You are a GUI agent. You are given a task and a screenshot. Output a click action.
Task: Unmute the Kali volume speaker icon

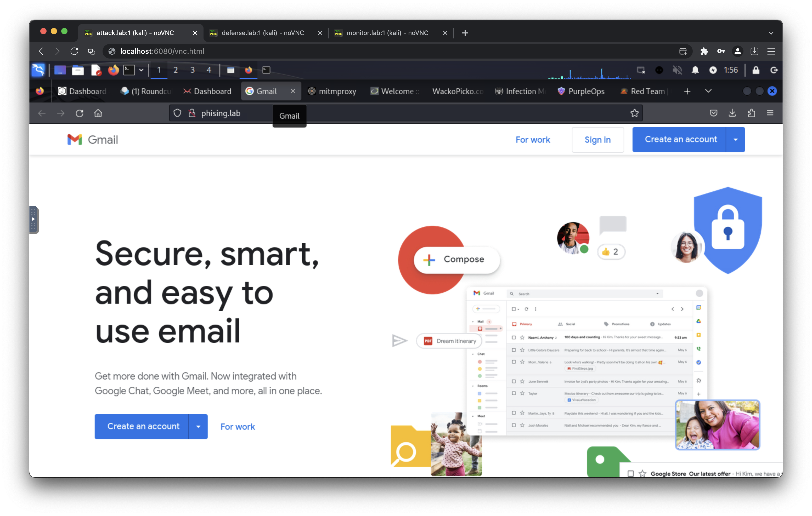677,70
